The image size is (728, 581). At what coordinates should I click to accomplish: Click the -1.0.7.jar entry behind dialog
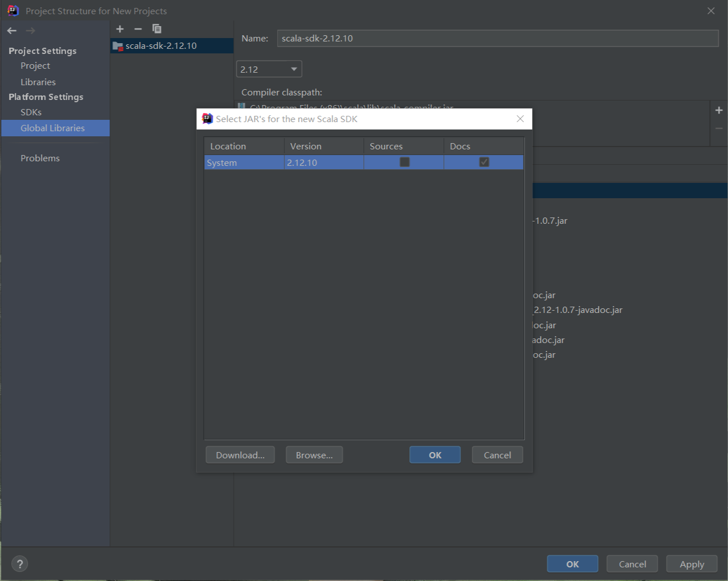pyautogui.click(x=550, y=221)
